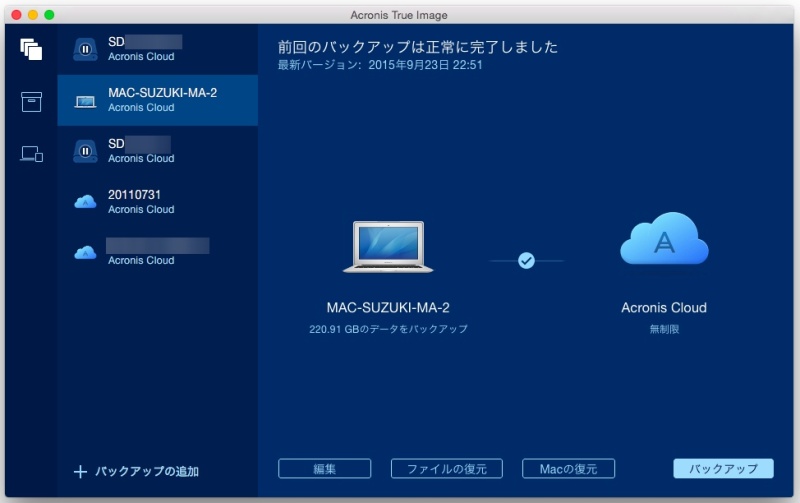Click the Macの復元 button
Viewport: 800px width, 503px height.
[x=568, y=469]
